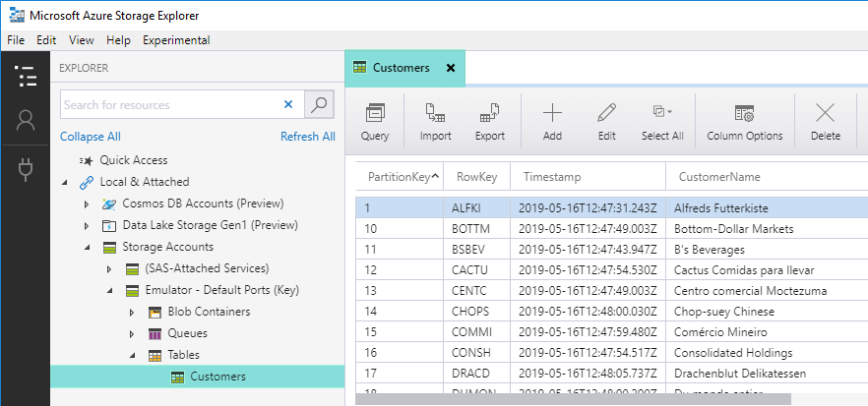Open the Explorer view in the sidebar
The width and height of the screenshot is (868, 406).
point(25,77)
